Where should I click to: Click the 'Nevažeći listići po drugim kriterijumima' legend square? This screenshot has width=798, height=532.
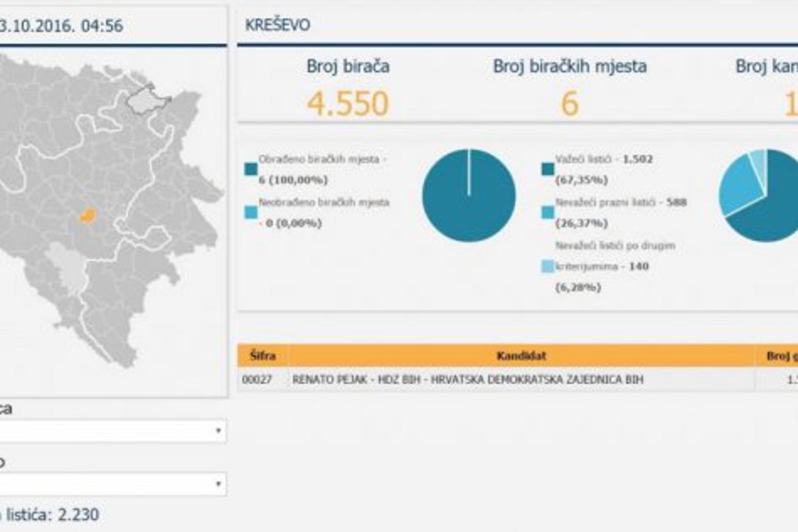(548, 266)
